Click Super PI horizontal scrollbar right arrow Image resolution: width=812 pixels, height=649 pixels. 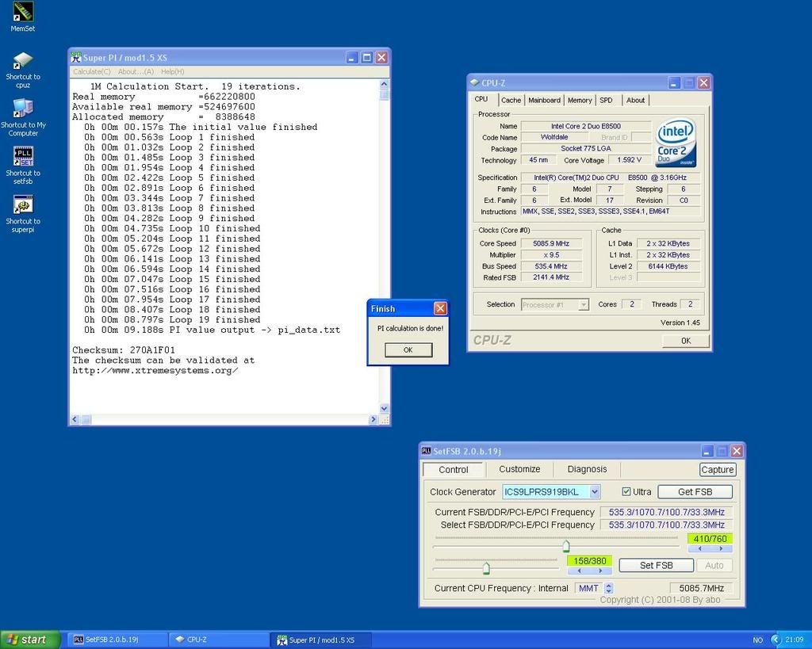click(373, 419)
